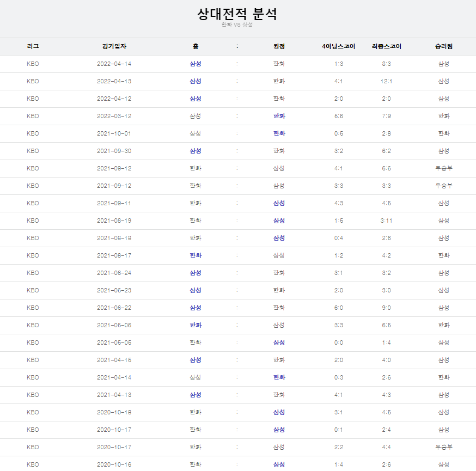
Task: Click final score 9:0 on 2021-06-22
Action: 387,308
